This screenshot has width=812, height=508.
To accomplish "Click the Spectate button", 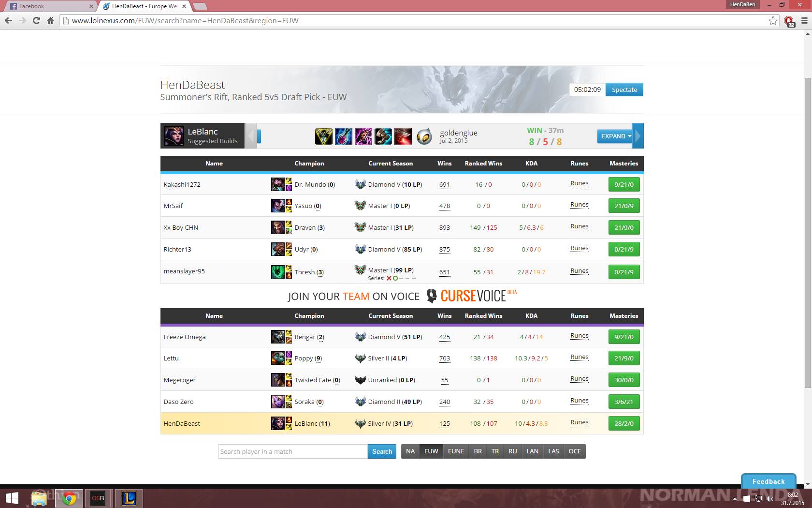I will point(624,90).
